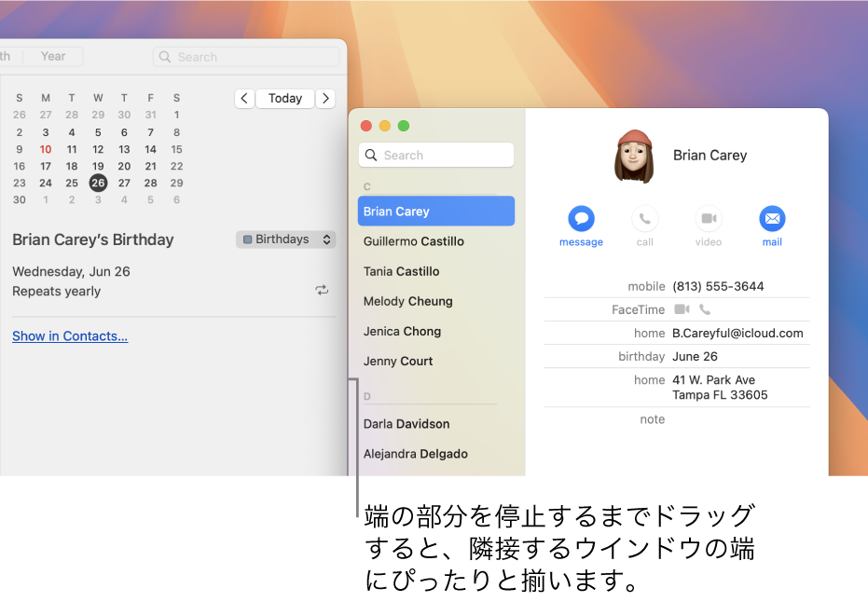Select day 15 in mini calendar

[x=176, y=149]
